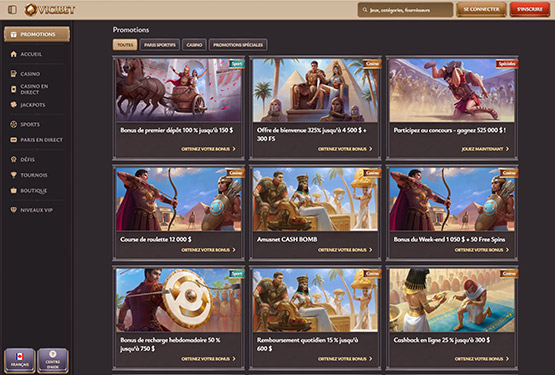Click the title 'Course de roulette 12 000 $'
Screen dimensions: 555x375
(156, 239)
